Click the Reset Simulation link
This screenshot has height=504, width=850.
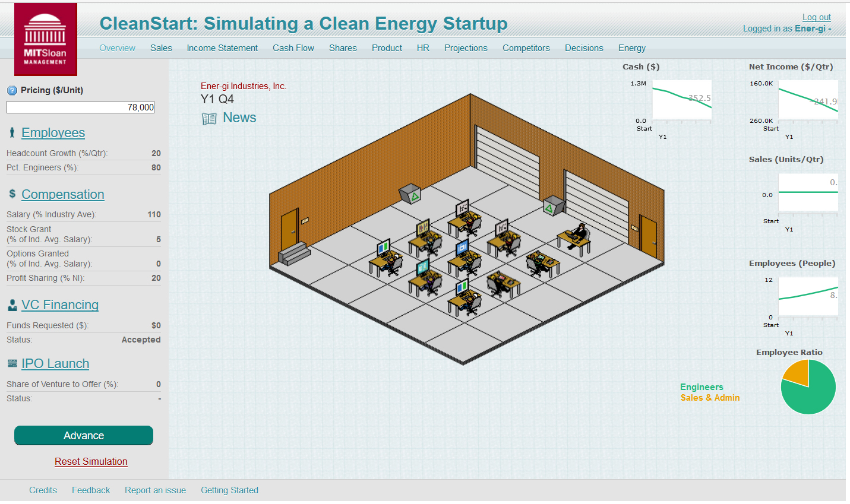tap(91, 461)
